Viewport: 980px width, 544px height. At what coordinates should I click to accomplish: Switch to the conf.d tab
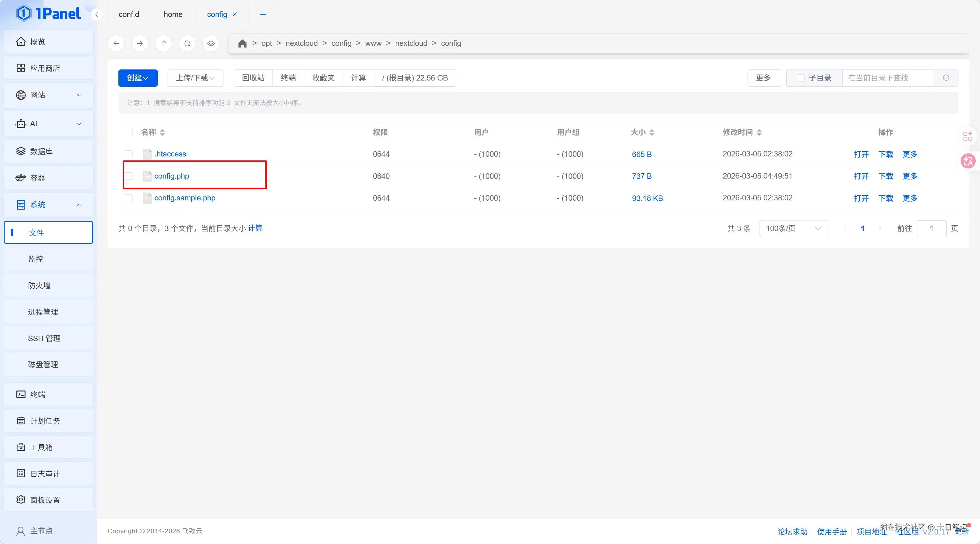[129, 14]
